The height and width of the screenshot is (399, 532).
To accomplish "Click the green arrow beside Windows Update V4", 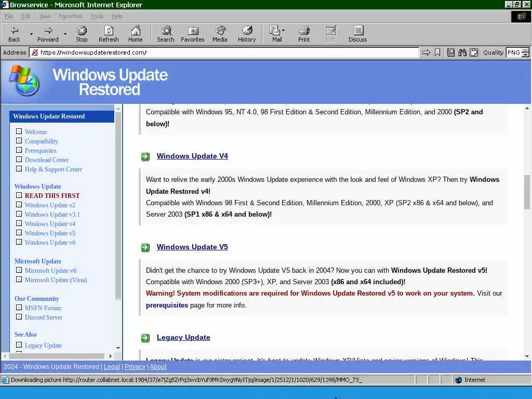I will [x=145, y=156].
